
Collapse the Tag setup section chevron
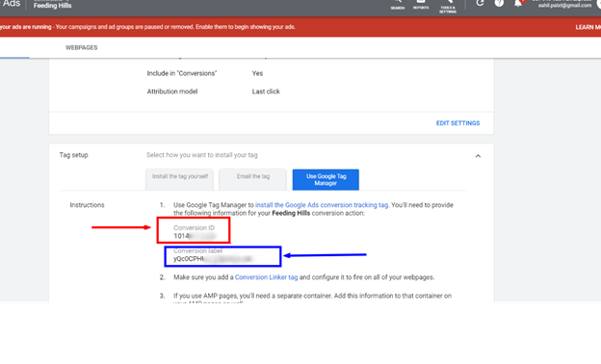point(478,156)
